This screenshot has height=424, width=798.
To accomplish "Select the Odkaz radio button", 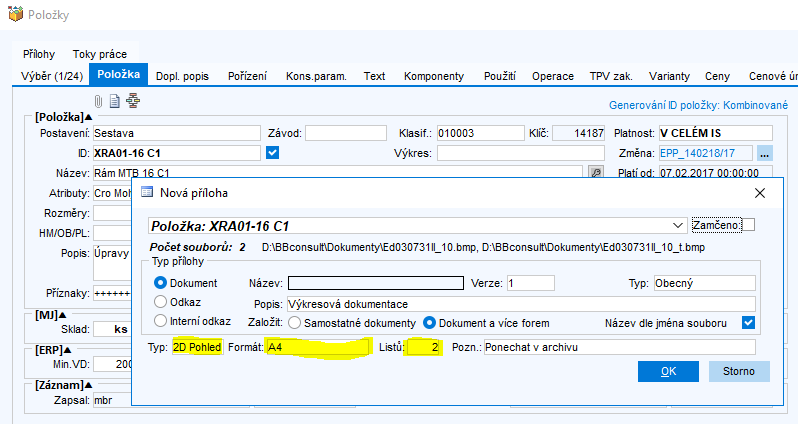I will click(x=160, y=302).
